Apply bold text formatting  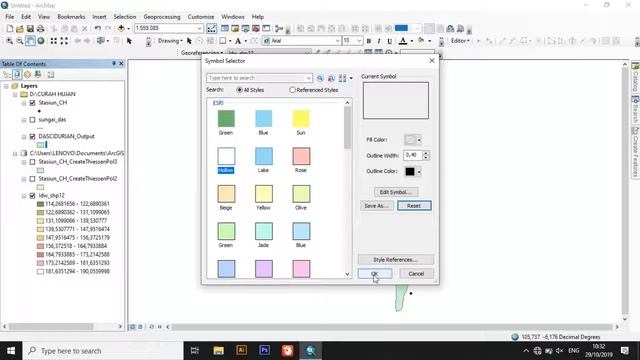pos(369,41)
